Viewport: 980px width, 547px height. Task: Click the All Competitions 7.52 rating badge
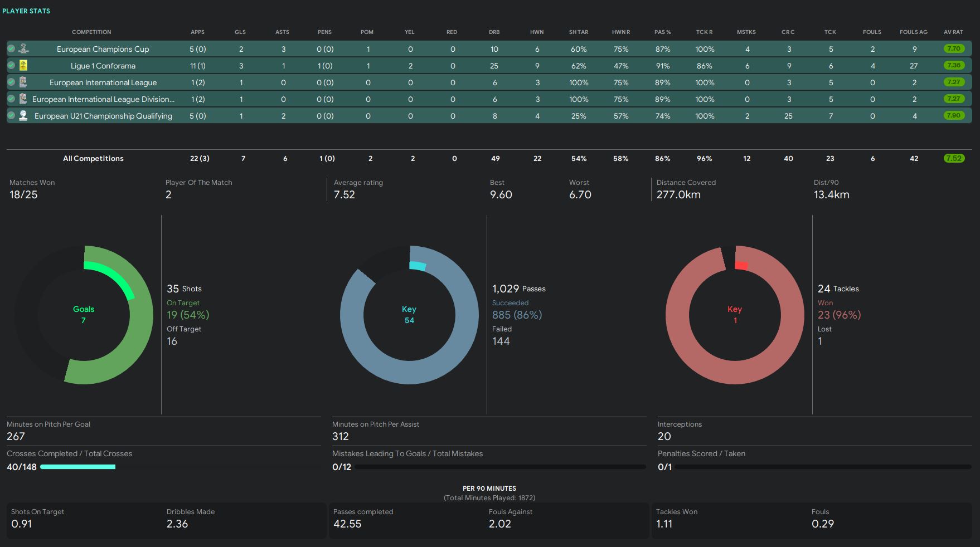tap(954, 159)
